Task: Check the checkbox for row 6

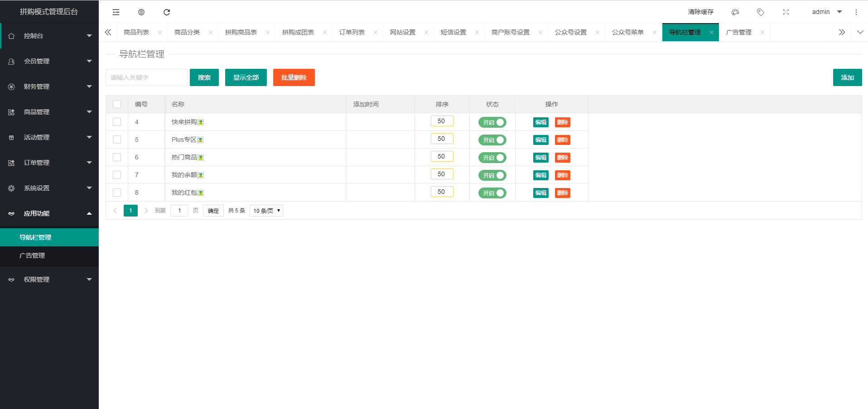Action: [117, 157]
